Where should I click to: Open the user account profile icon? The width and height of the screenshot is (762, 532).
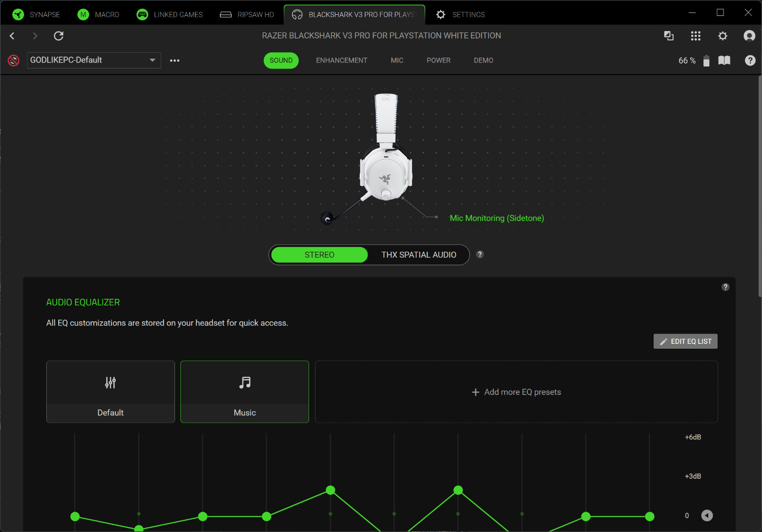749,36
